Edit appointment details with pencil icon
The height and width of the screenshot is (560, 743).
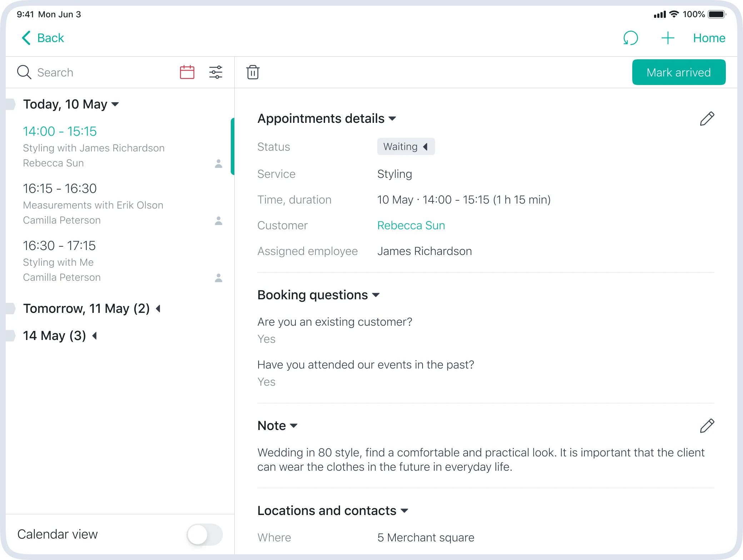pyautogui.click(x=707, y=119)
